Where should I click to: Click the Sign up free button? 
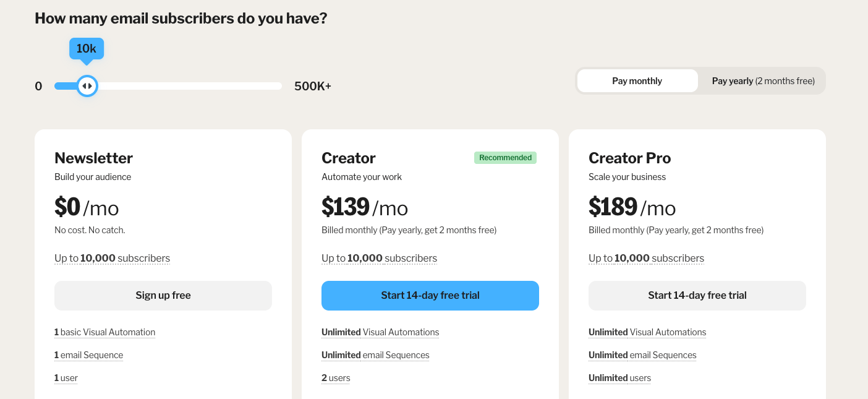(x=163, y=296)
